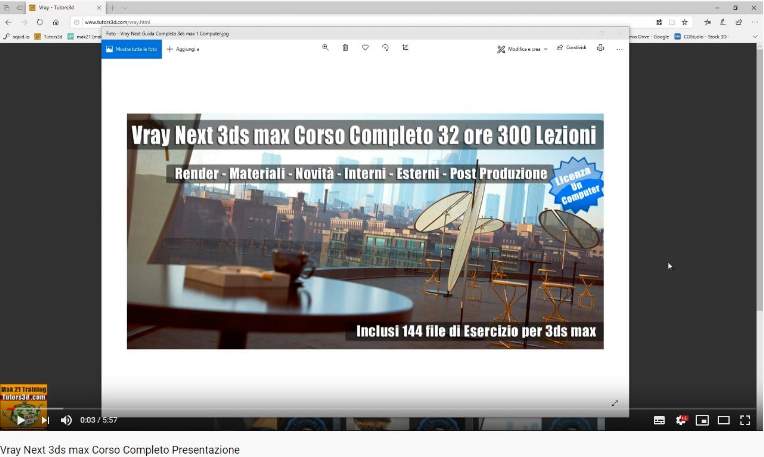This screenshot has width=764, height=457.
Task: Open the CGStudio - Stock 3D bookmark
Action: pos(700,37)
